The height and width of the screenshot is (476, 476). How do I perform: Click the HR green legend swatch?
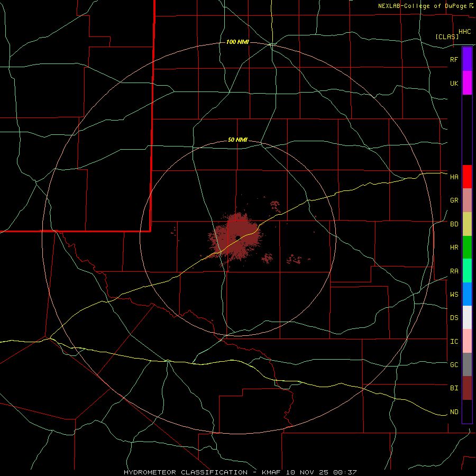(x=467, y=248)
